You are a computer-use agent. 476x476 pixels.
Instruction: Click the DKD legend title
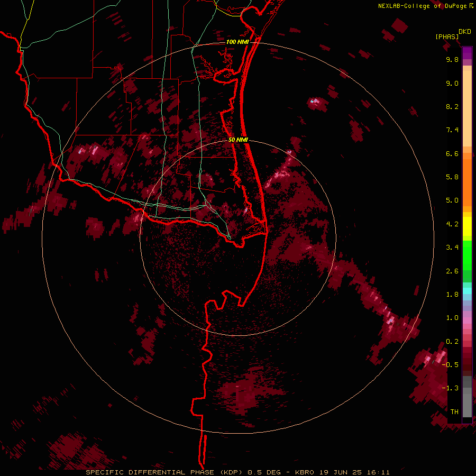pos(465,31)
